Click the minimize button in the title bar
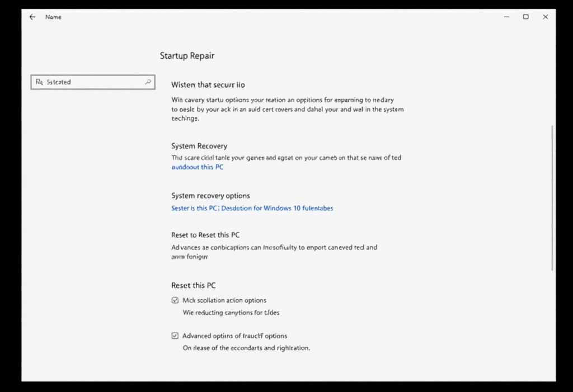The image size is (573, 392). [506, 17]
